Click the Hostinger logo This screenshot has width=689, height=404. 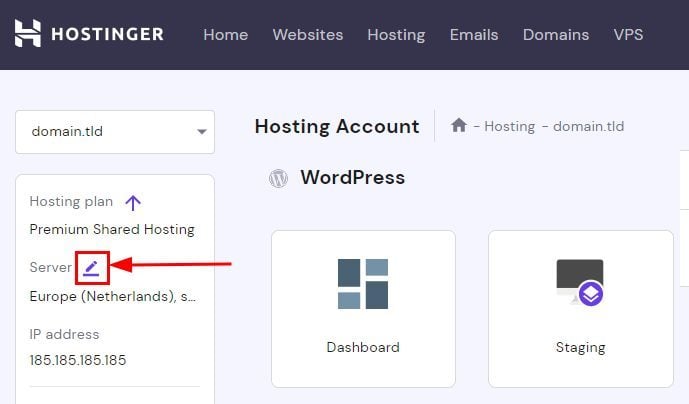click(x=89, y=33)
